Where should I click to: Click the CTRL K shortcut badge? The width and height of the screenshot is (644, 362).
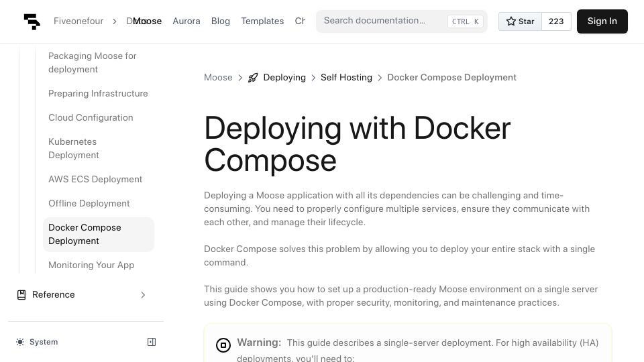[466, 21]
